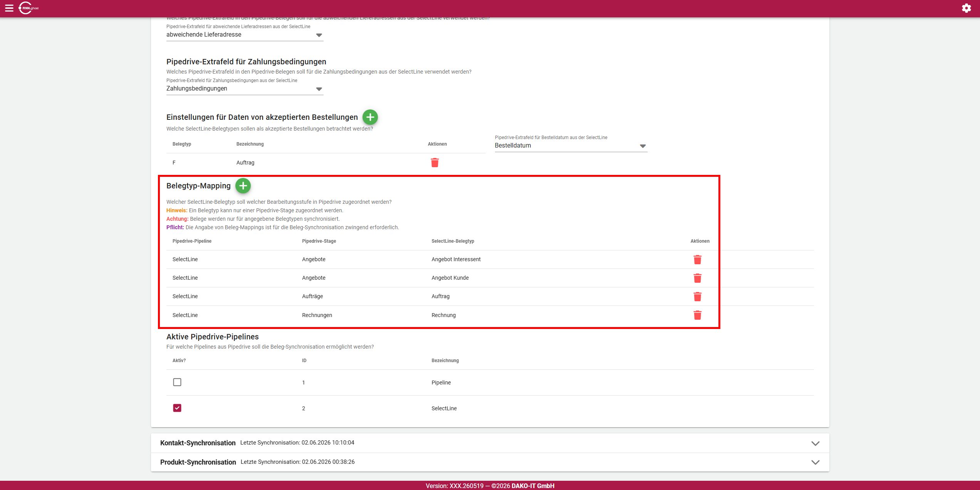Open settings via the gear icon

[x=966, y=8]
